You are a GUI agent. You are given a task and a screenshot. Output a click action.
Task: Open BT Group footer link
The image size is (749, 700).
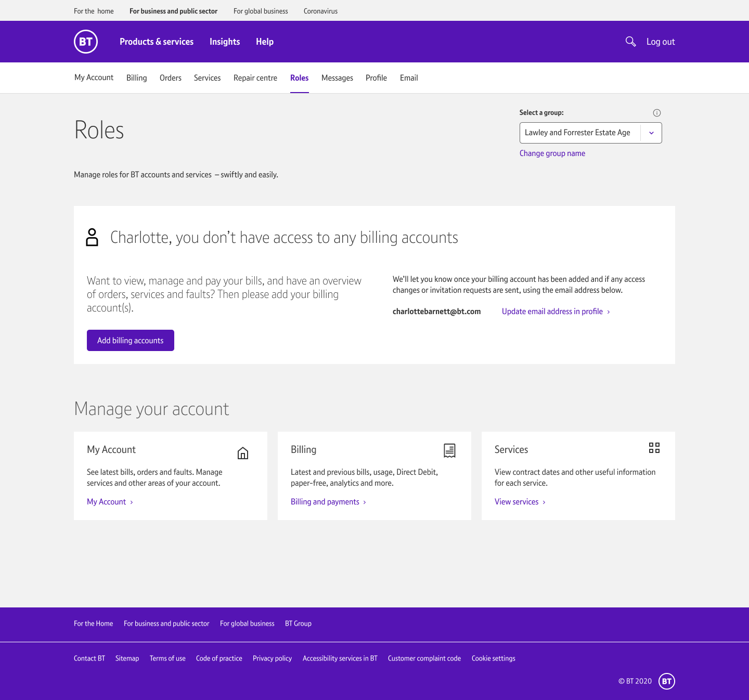(298, 624)
